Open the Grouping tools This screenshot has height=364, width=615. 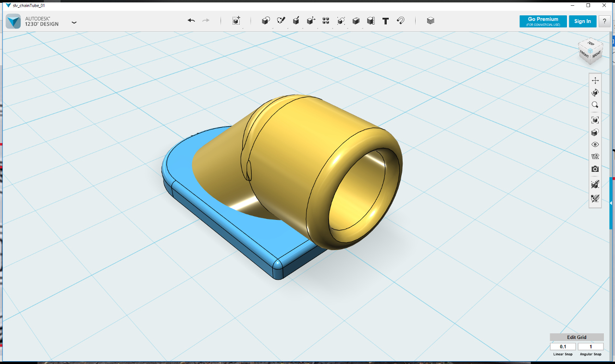(341, 21)
